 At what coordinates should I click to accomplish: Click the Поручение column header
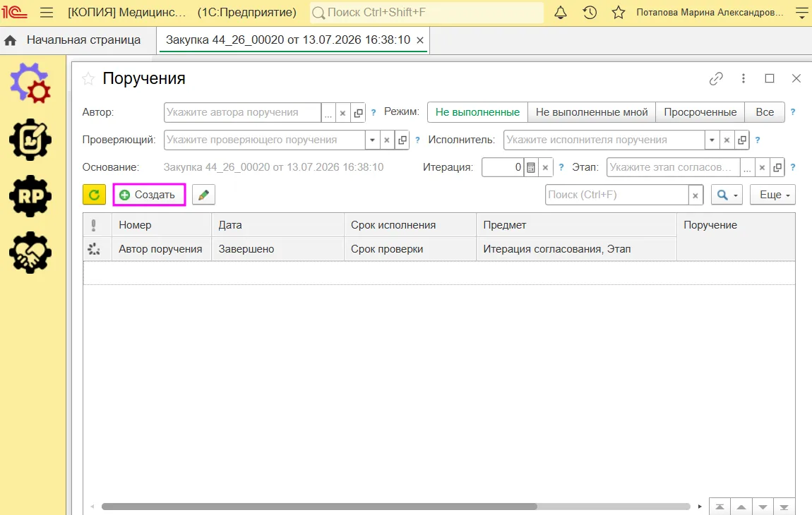[x=736, y=236]
